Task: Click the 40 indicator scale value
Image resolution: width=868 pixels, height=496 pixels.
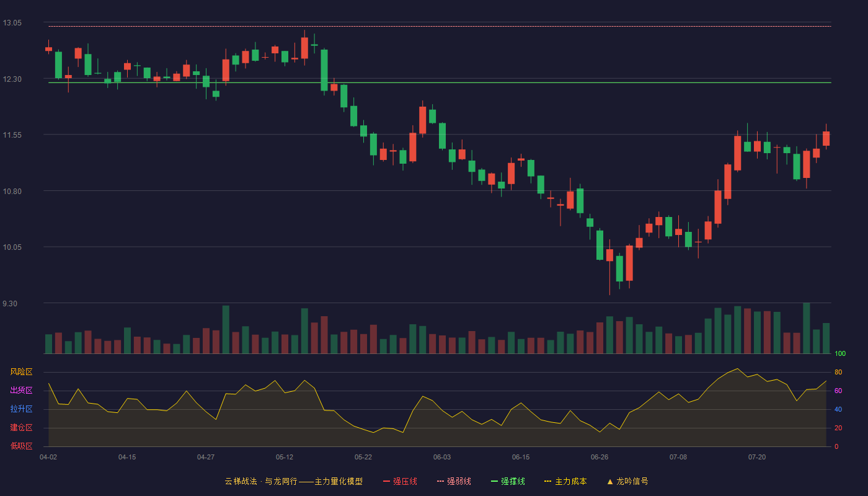Action: (x=838, y=409)
